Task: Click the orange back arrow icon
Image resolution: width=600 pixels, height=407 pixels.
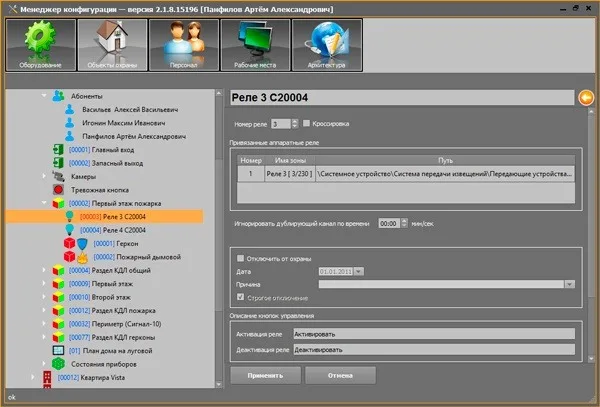Action: click(586, 97)
